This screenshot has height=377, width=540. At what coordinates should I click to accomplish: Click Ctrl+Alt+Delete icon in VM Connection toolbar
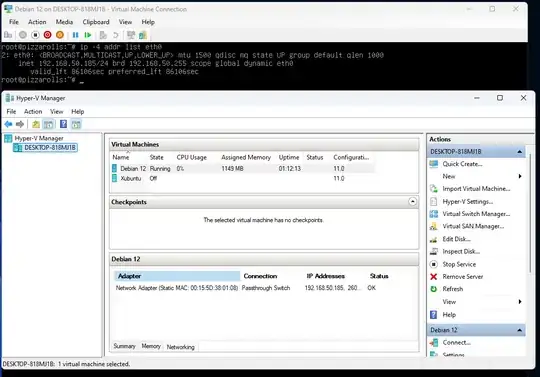8,35
